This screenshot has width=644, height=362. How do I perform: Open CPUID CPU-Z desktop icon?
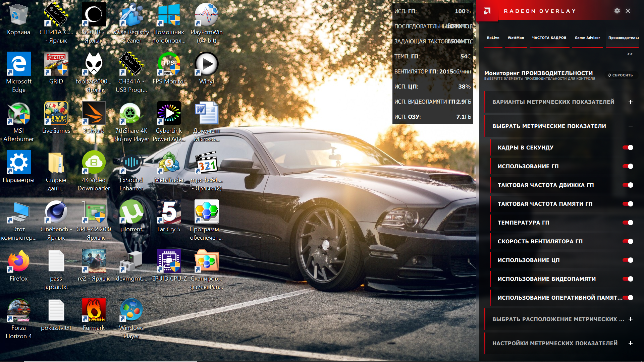point(169,261)
